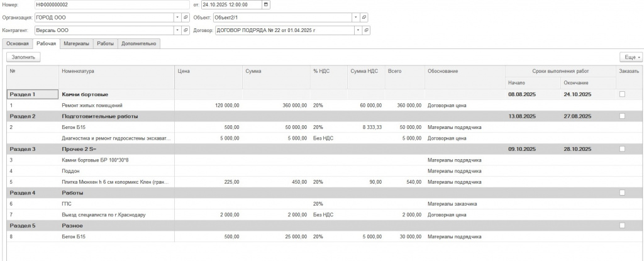Open the Организация record with its open-form icon
Viewport: 644px width, 261px height.
click(x=186, y=18)
